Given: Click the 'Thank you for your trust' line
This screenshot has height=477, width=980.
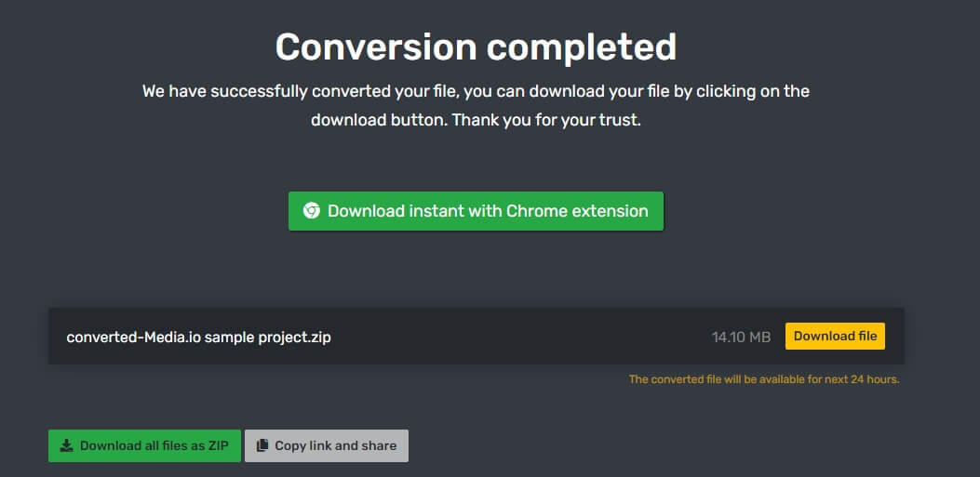Looking at the screenshot, I should [x=547, y=120].
